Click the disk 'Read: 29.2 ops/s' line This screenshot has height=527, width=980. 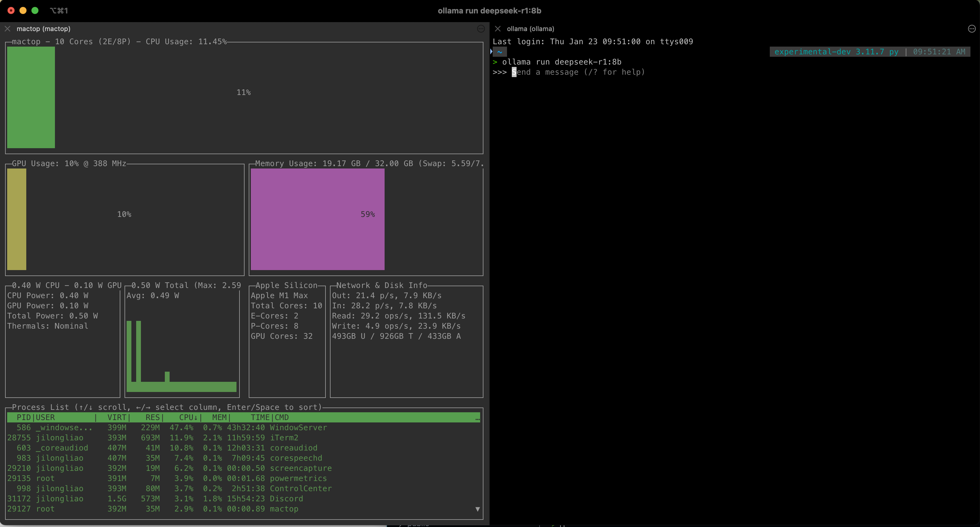point(399,316)
